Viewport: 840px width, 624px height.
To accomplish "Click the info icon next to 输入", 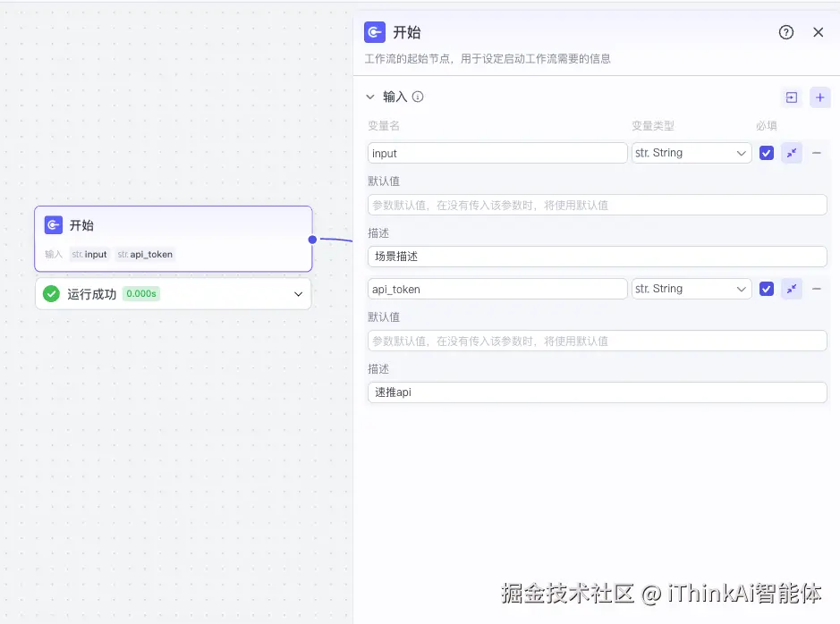I will (418, 97).
